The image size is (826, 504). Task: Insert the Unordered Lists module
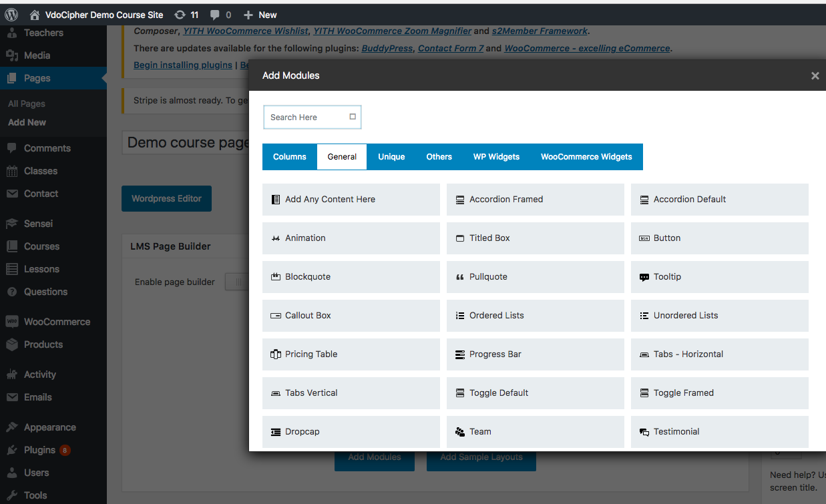[720, 316]
